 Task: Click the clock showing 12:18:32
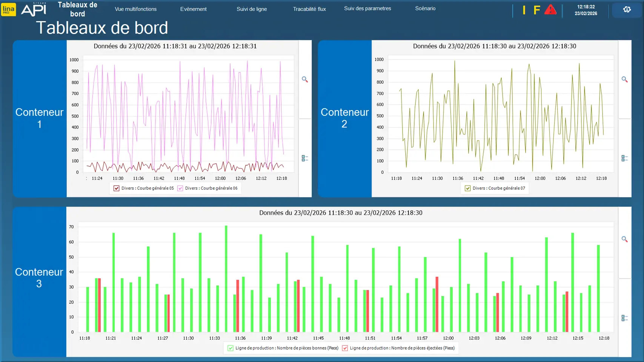pyautogui.click(x=586, y=7)
